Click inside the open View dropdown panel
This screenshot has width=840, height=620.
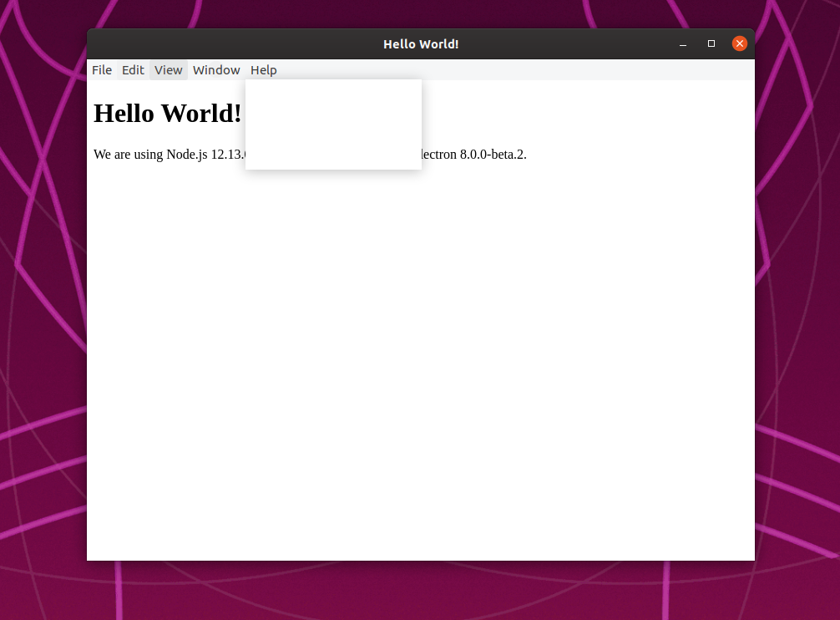pyautogui.click(x=333, y=124)
